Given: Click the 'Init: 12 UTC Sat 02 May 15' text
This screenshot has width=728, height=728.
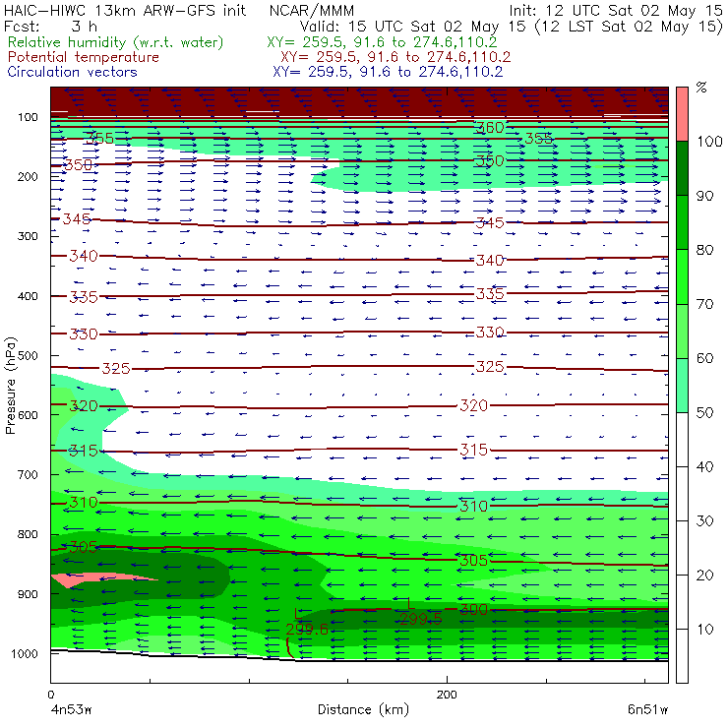Looking at the screenshot, I should tap(616, 10).
